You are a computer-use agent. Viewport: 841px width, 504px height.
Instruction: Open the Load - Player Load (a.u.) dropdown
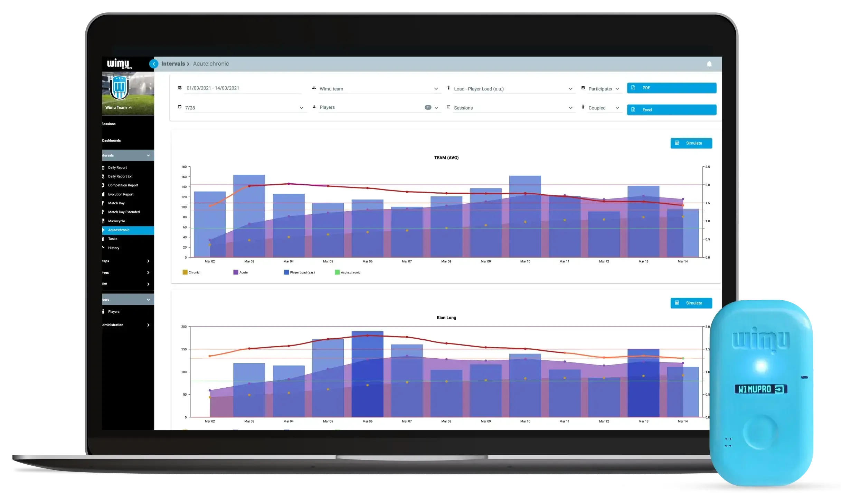coord(513,89)
